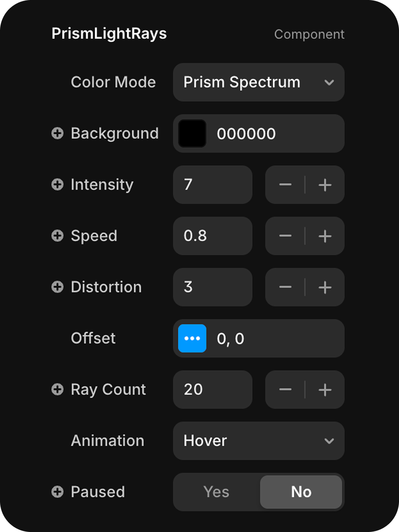
Task: Click the plus icon beside Distortion
Action: coord(58,287)
